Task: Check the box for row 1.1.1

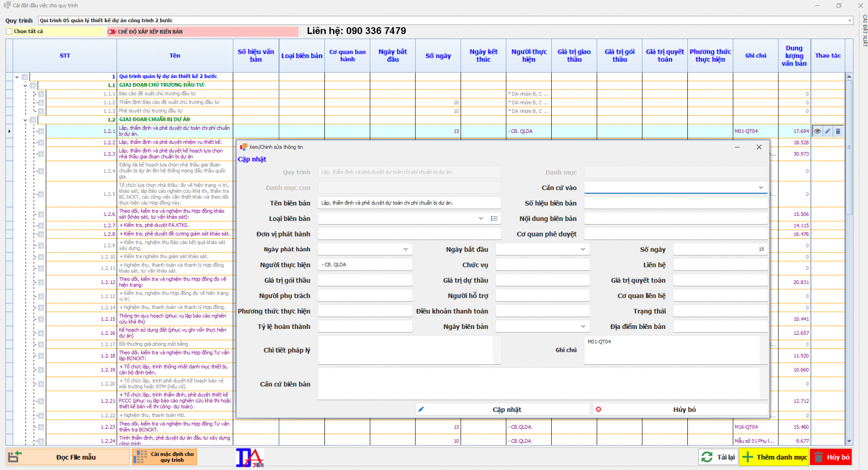Action: point(41,94)
